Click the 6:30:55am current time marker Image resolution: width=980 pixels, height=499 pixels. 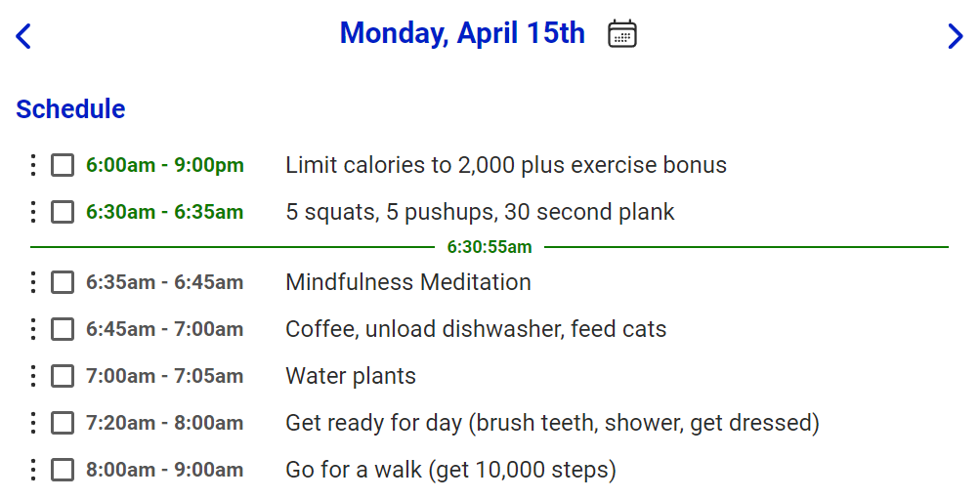click(x=490, y=247)
